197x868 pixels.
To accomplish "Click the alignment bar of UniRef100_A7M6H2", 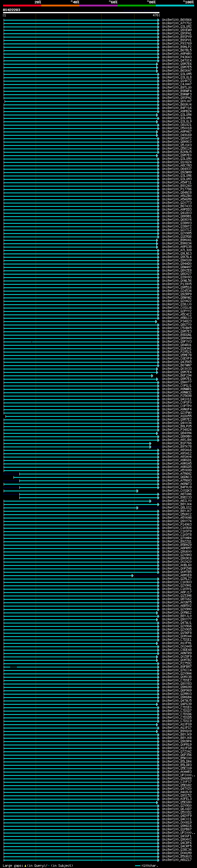I will coord(89,474).
